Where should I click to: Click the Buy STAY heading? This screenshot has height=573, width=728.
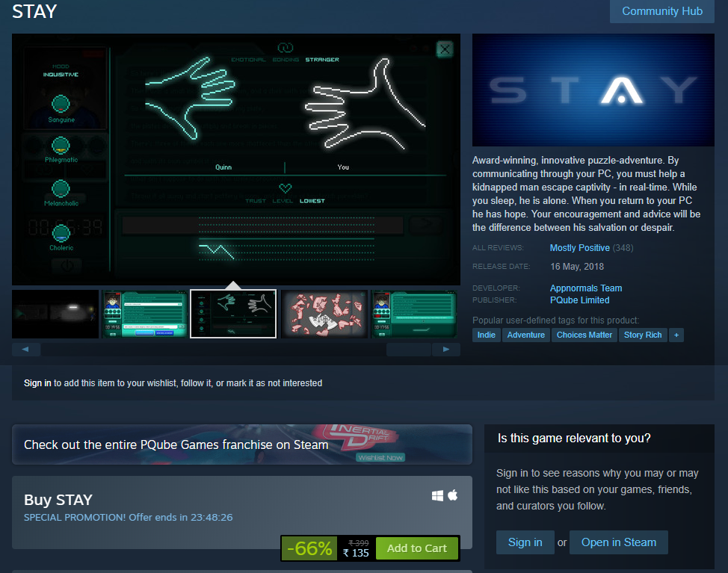click(x=58, y=500)
